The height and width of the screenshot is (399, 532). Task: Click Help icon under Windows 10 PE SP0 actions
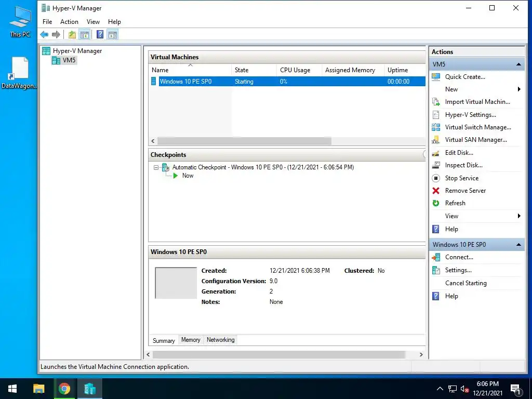[436, 296]
